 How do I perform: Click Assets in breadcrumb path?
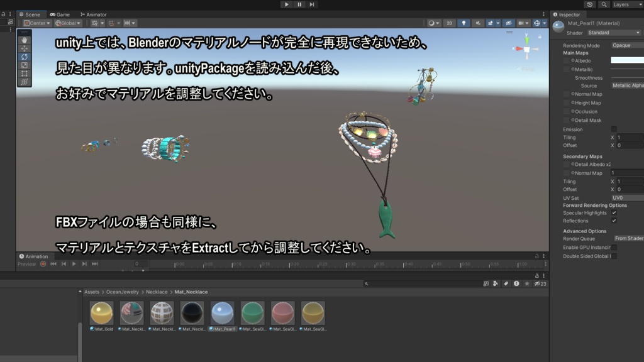tap(92, 292)
